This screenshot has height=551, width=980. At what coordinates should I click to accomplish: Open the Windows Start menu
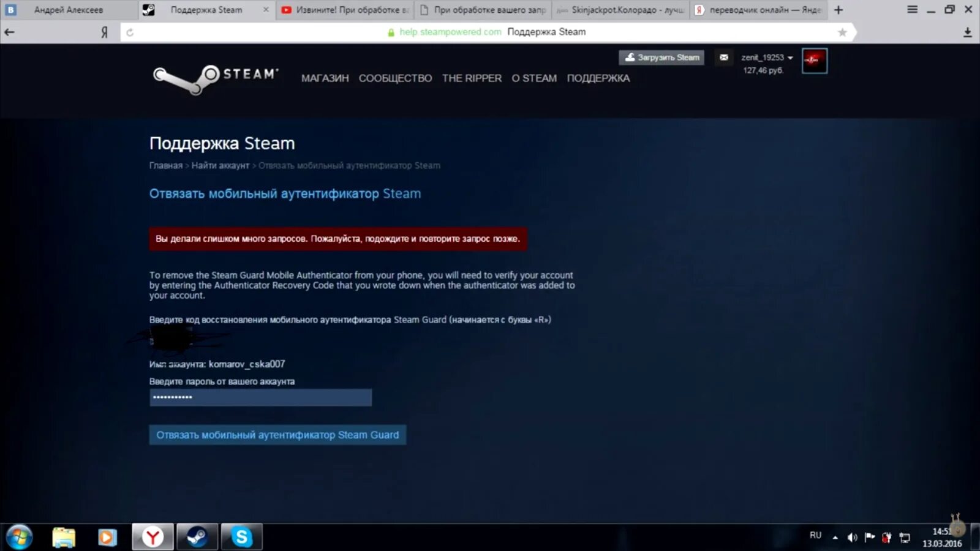pos(19,537)
